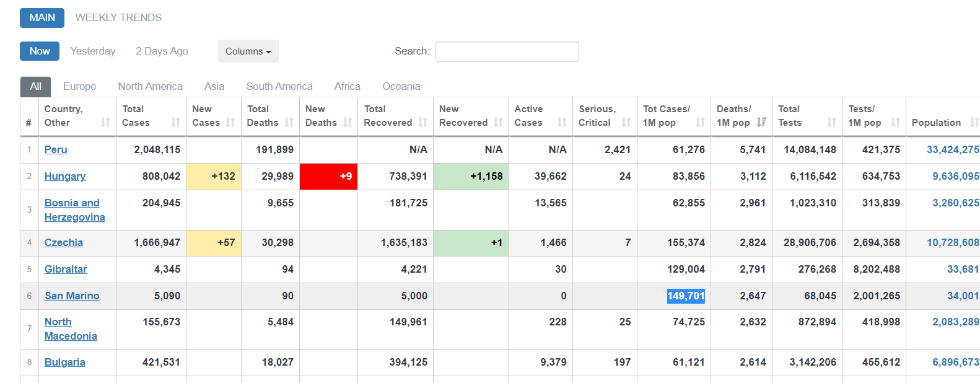Viewport: 980px width, 383px height.
Task: Open San Marino country page
Action: tap(72, 296)
